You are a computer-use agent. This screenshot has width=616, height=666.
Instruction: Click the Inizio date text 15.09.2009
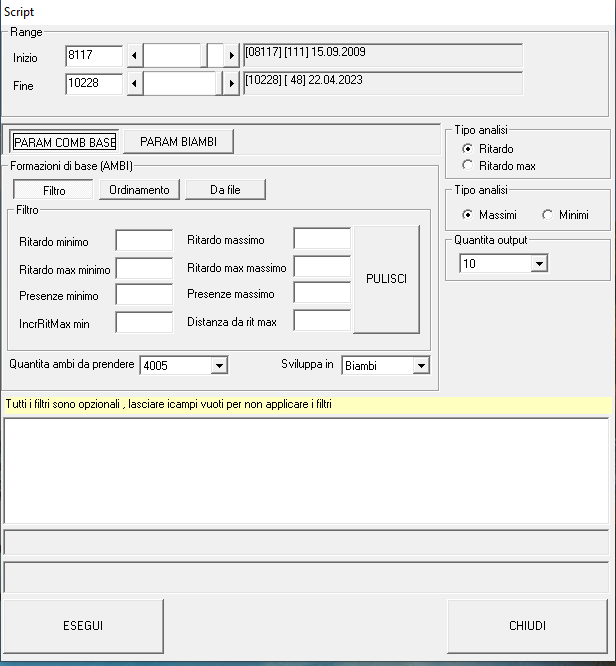[338, 52]
